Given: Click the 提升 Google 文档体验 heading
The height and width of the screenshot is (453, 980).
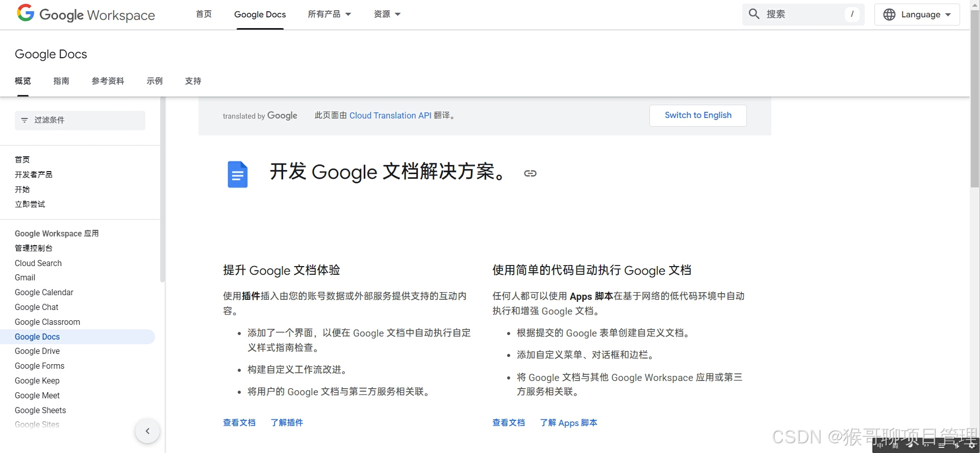Looking at the screenshot, I should click(x=282, y=270).
